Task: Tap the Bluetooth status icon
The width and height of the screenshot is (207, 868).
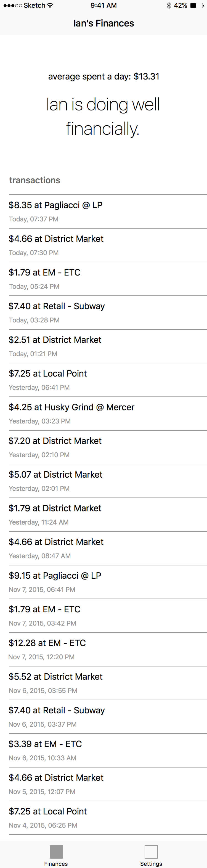Action: (169, 6)
